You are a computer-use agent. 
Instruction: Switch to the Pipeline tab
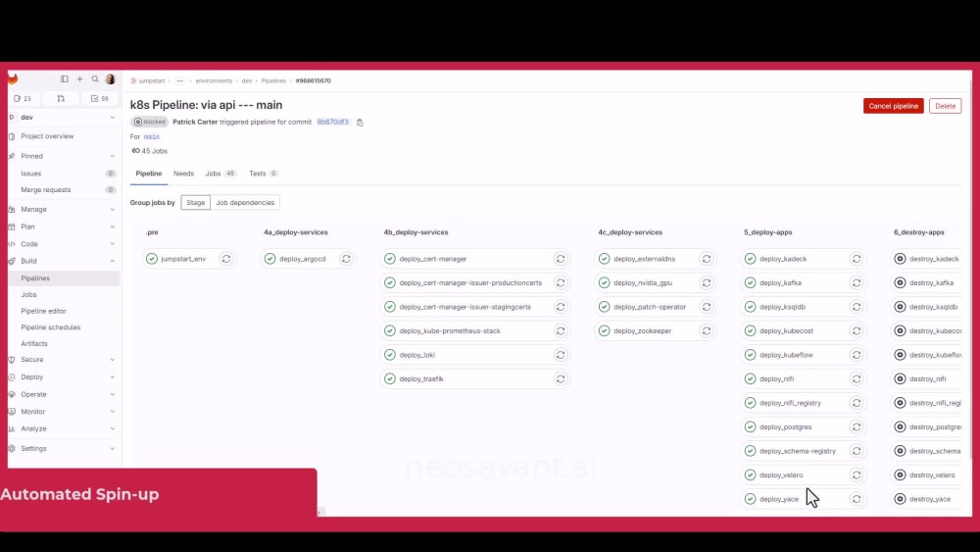pos(149,174)
